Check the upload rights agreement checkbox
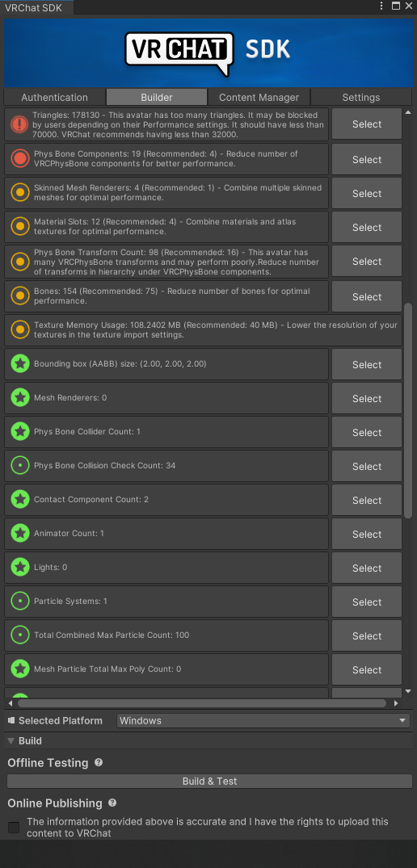 click(x=14, y=828)
